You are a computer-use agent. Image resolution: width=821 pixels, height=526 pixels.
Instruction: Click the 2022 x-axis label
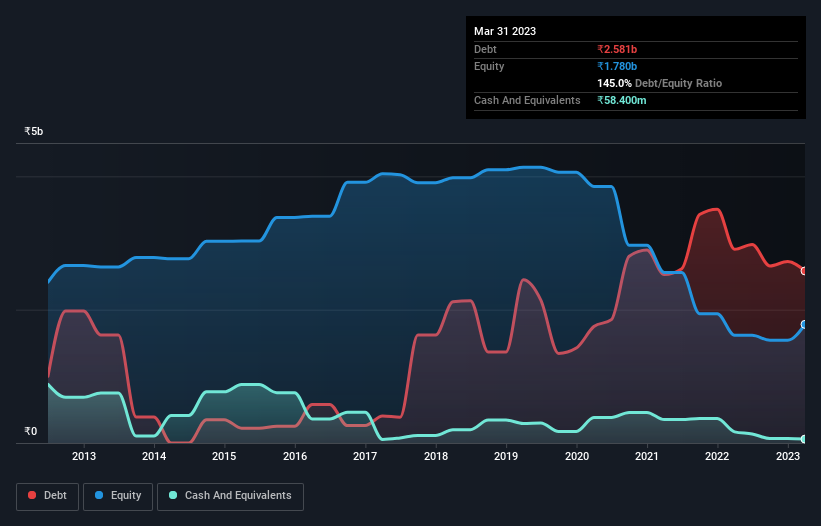[717, 456]
